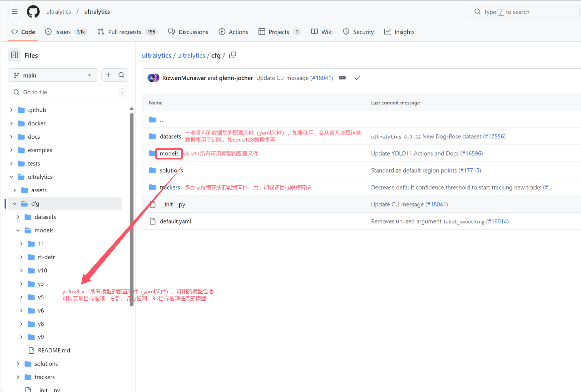Click the datasets folder icon in file list

click(x=152, y=136)
